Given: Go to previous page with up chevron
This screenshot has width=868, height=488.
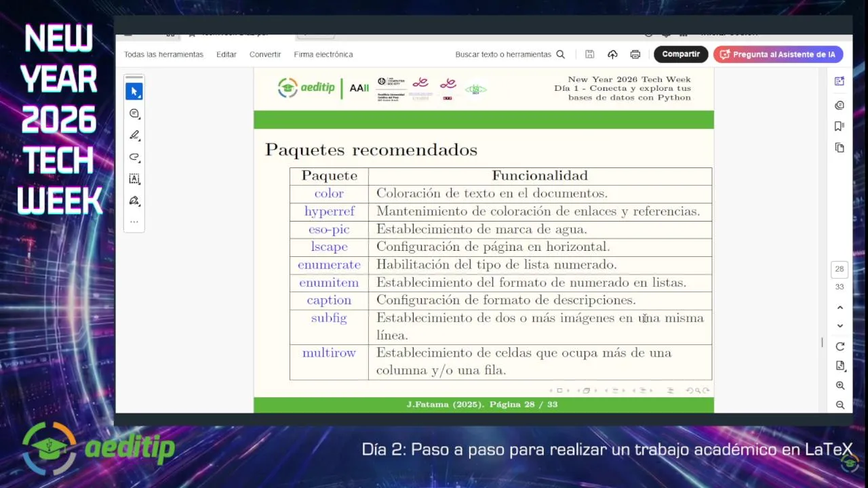Looking at the screenshot, I should (x=840, y=308).
